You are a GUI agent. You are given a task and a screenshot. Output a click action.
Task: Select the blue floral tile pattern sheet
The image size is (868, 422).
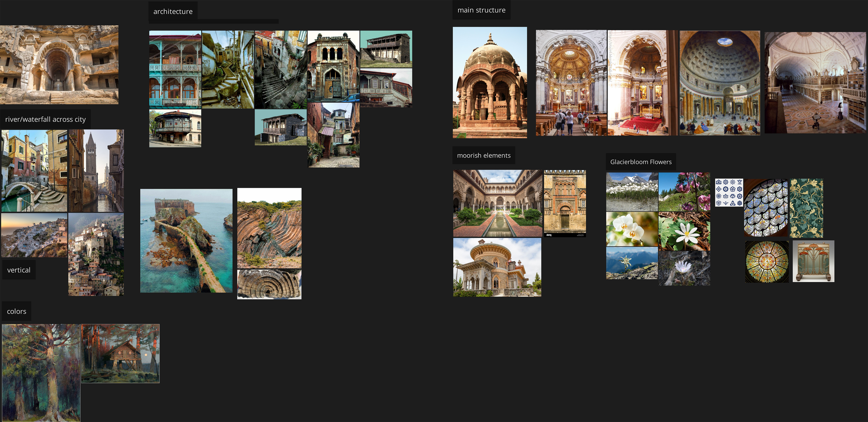pos(729,193)
